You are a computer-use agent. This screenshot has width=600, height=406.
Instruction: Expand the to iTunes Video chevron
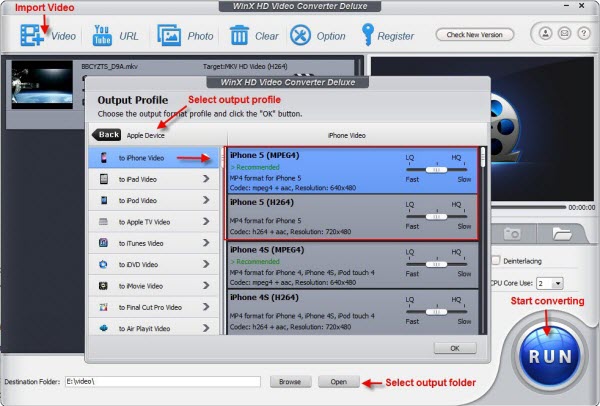click(x=206, y=243)
